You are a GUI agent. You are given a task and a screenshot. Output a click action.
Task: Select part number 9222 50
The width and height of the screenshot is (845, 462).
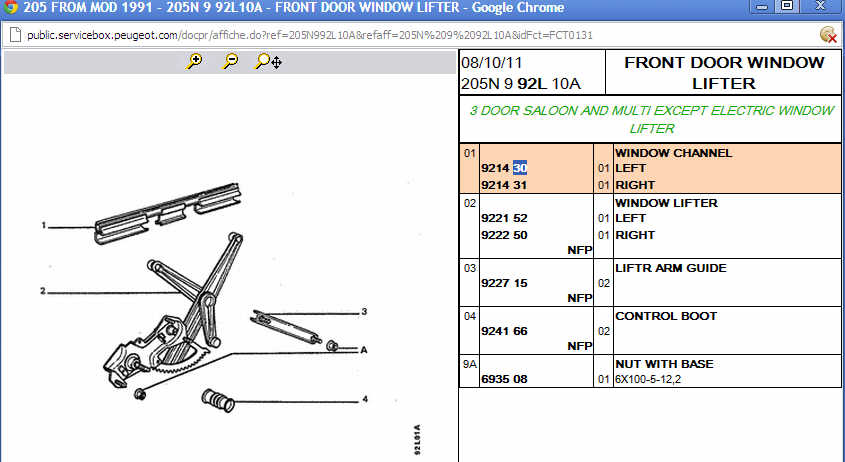[504, 235]
